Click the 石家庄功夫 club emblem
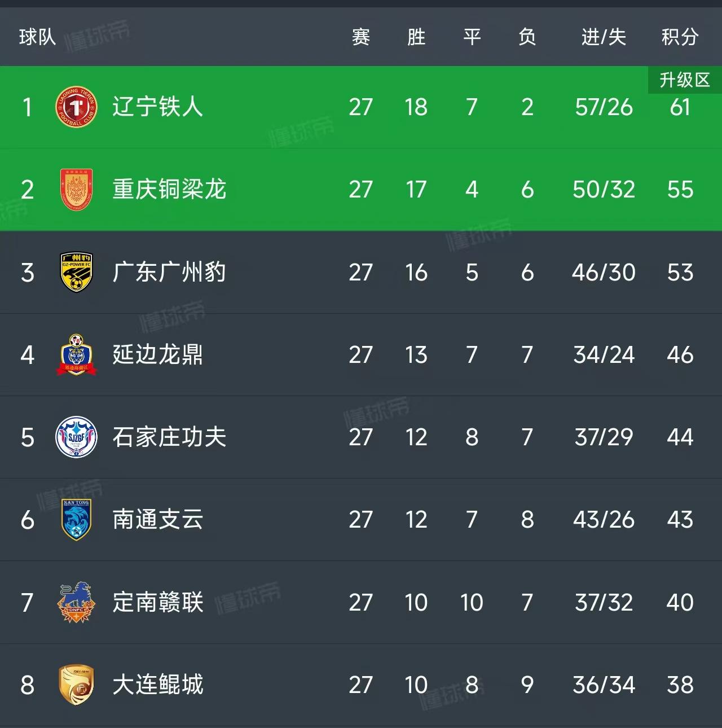722x728 pixels. [75, 437]
